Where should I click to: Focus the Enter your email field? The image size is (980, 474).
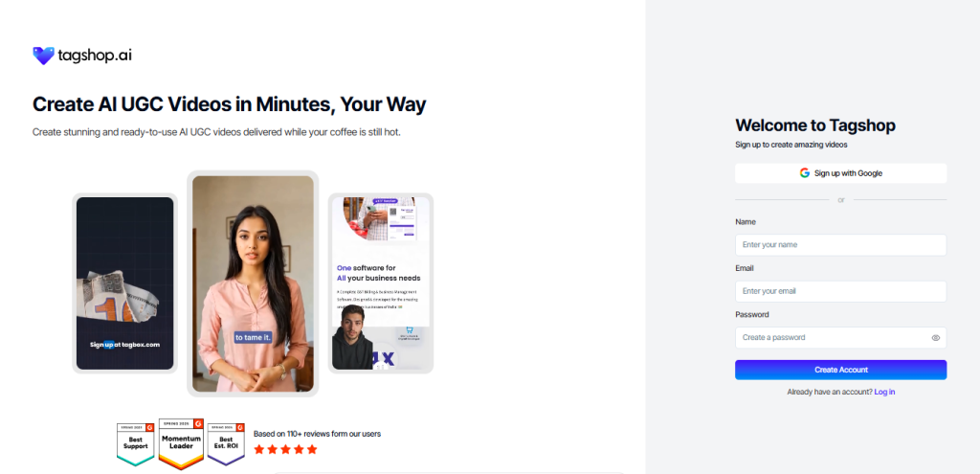click(x=840, y=291)
